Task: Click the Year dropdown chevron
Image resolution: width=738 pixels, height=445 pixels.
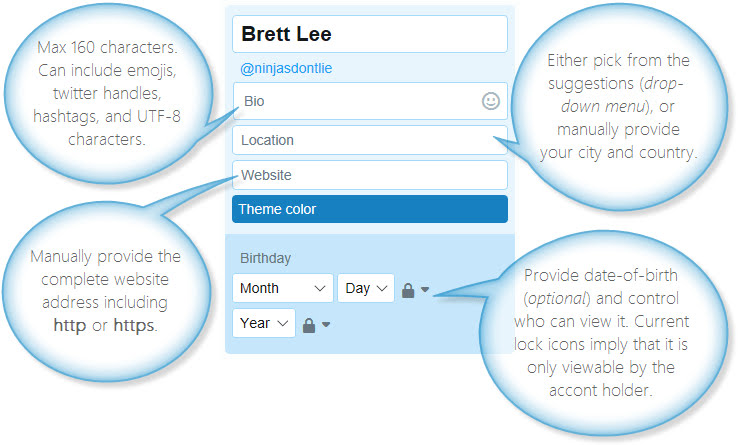Action: tap(282, 324)
